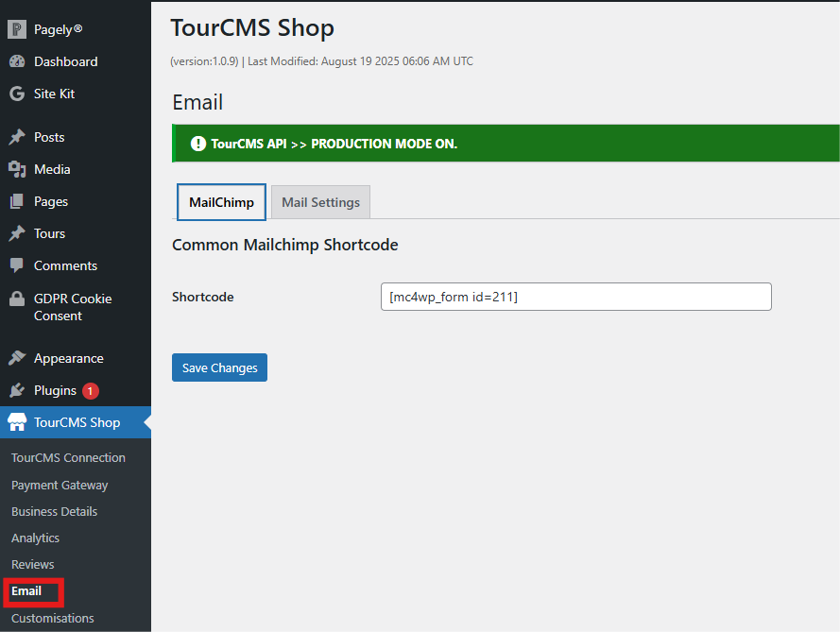The image size is (840, 632).
Task: Switch to the Mail Settings tab
Action: (320, 202)
